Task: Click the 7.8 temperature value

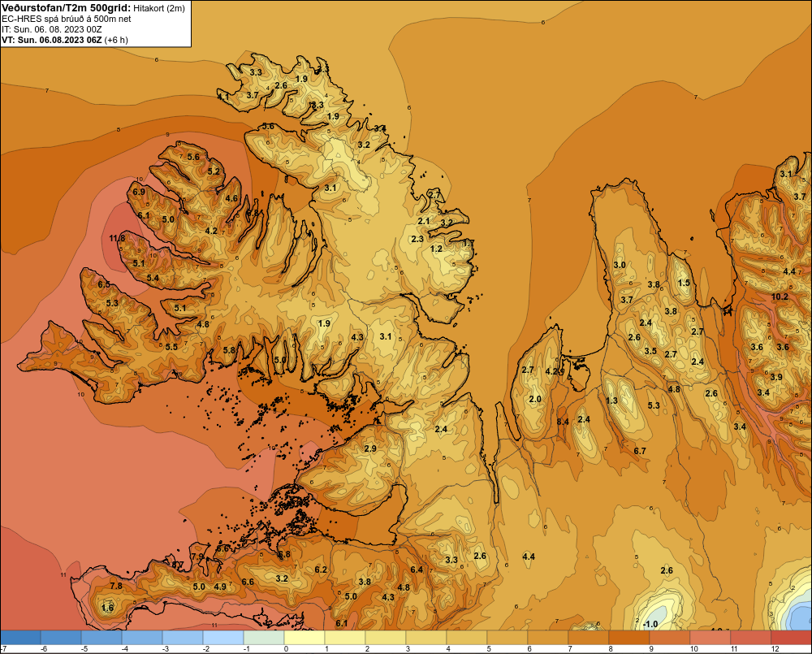Action: (x=116, y=586)
